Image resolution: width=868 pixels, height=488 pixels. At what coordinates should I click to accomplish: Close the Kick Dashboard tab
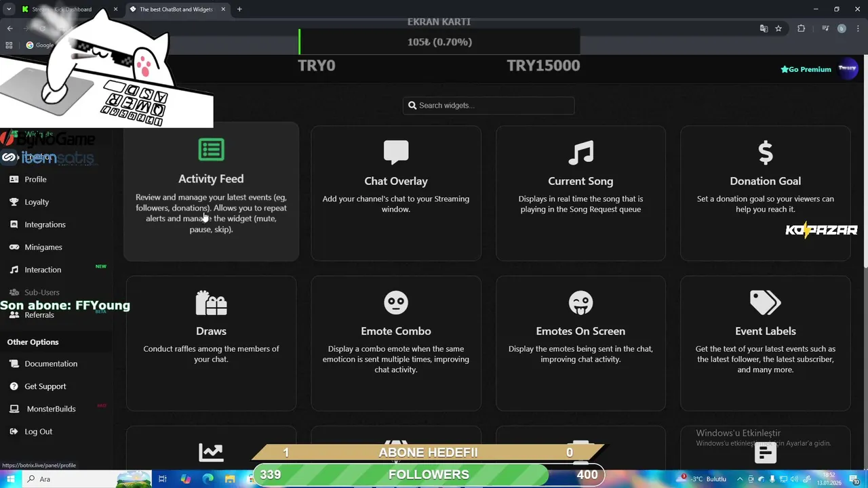[115, 9]
